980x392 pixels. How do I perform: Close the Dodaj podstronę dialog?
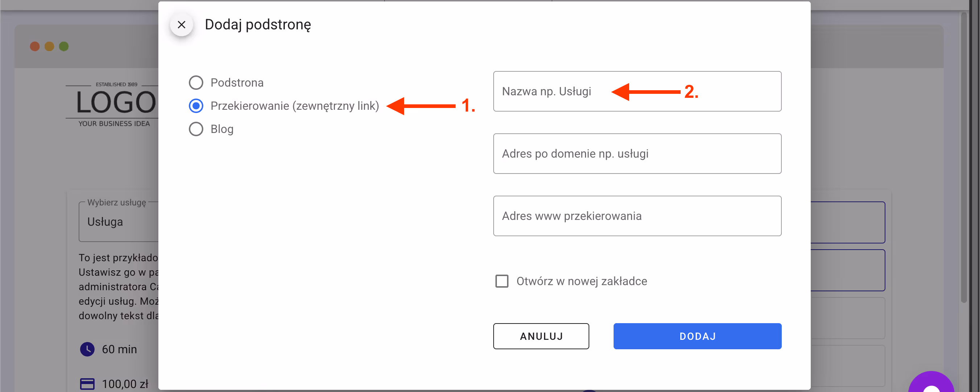click(x=182, y=25)
